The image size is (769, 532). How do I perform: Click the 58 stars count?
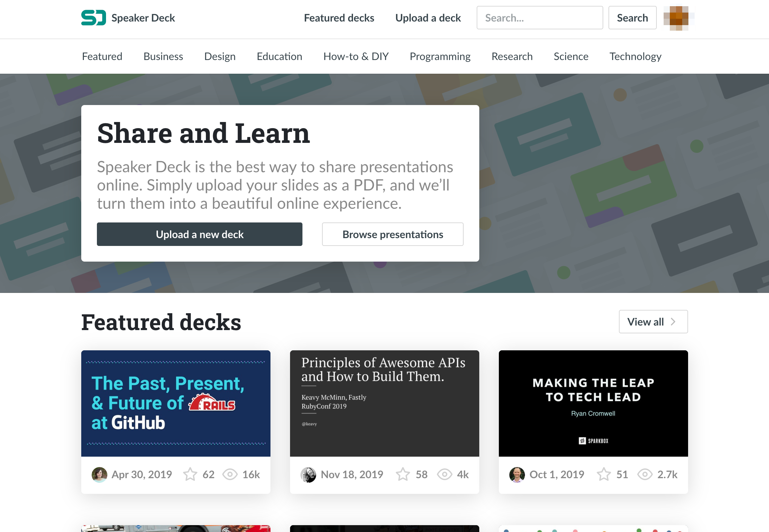tap(421, 474)
